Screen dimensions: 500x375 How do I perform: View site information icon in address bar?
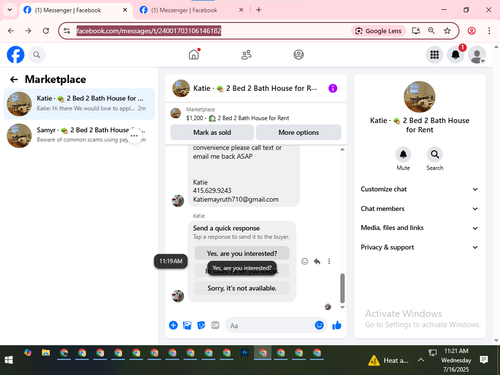pyautogui.click(x=67, y=31)
